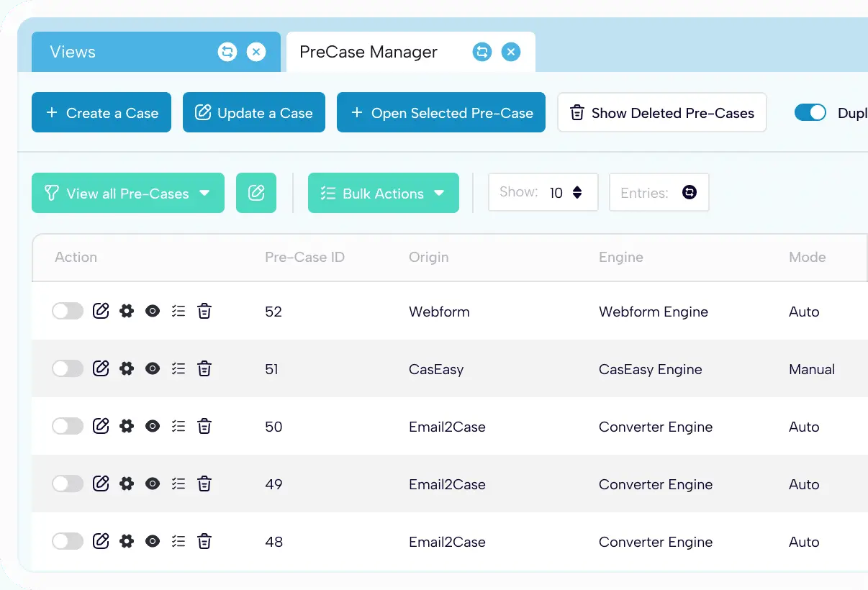This screenshot has width=868, height=590.
Task: Open settings gear for Pre-Case 51
Action: pos(127,368)
